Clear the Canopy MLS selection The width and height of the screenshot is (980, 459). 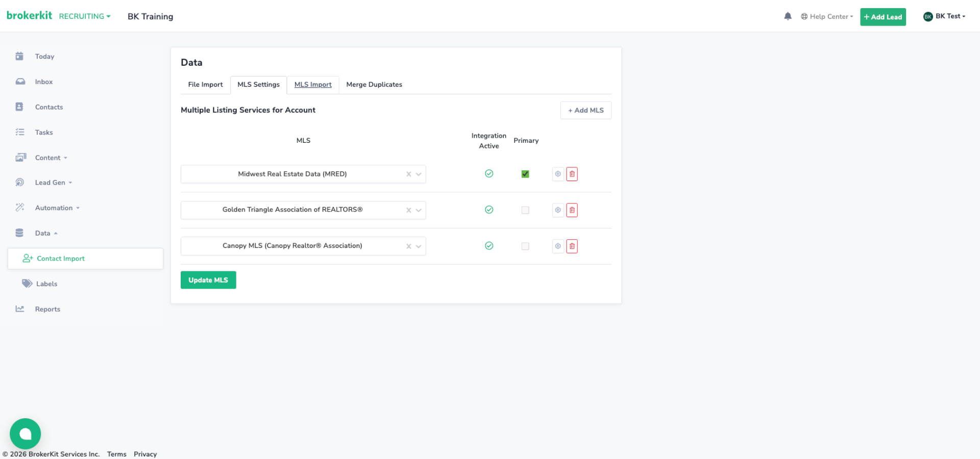(x=408, y=246)
